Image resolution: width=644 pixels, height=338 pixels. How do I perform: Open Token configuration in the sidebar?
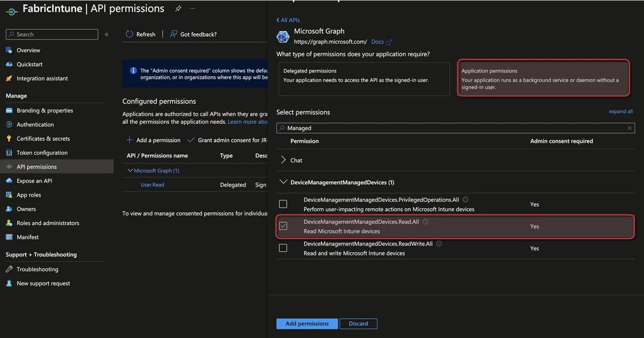42,153
